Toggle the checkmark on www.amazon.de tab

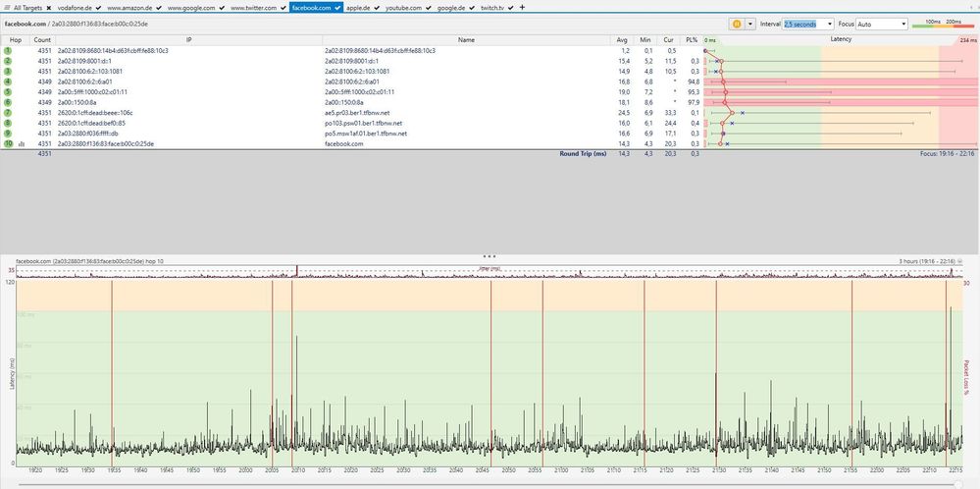click(x=160, y=7)
